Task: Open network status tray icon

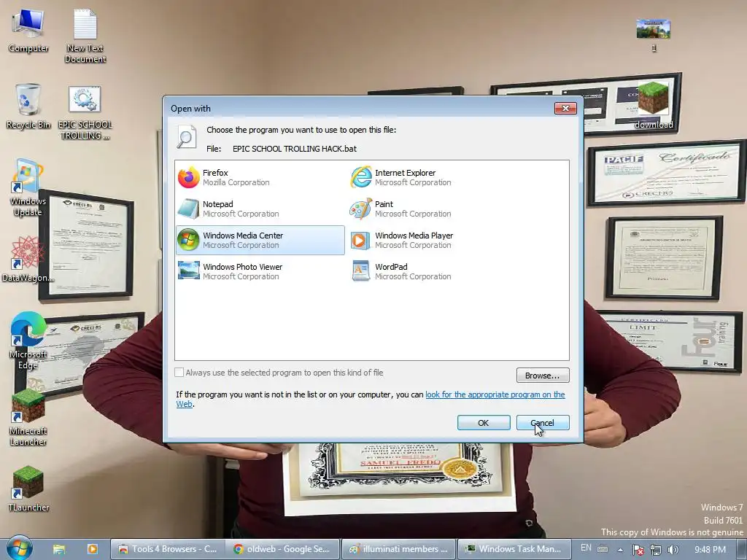Action: pyautogui.click(x=656, y=550)
